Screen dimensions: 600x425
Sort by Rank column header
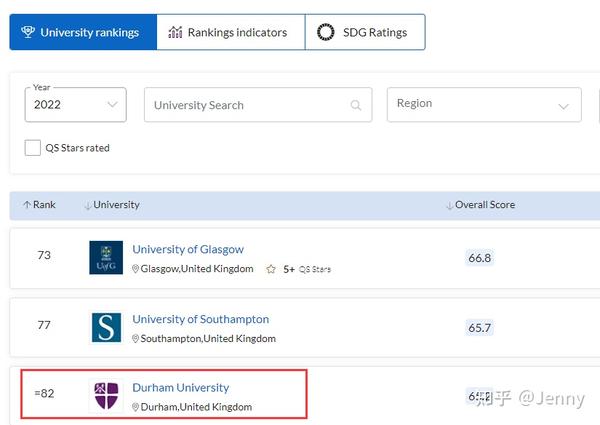click(39, 205)
